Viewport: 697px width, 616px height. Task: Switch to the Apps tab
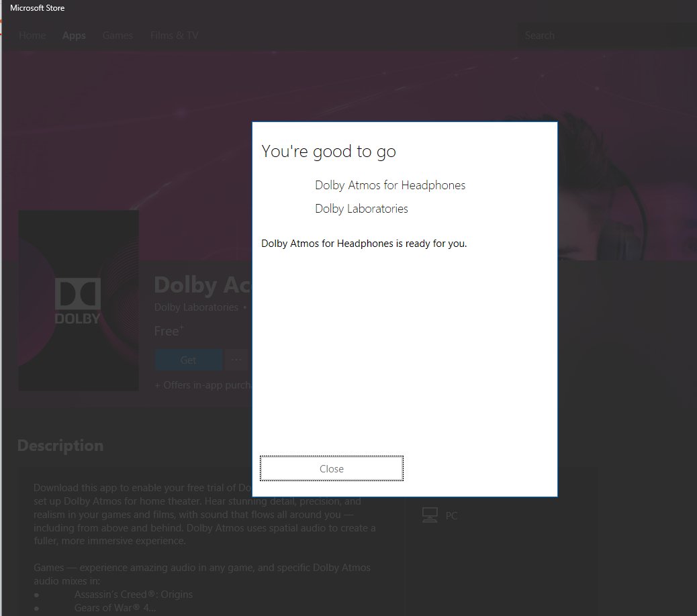pyautogui.click(x=74, y=36)
